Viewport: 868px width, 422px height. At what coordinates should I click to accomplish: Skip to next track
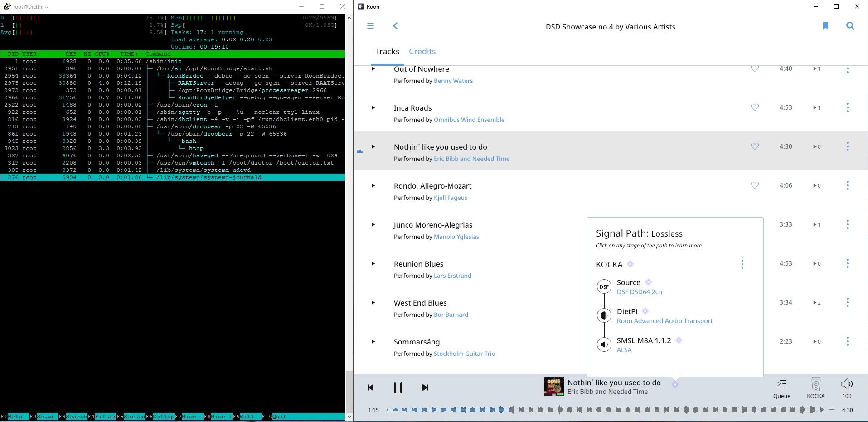(425, 388)
